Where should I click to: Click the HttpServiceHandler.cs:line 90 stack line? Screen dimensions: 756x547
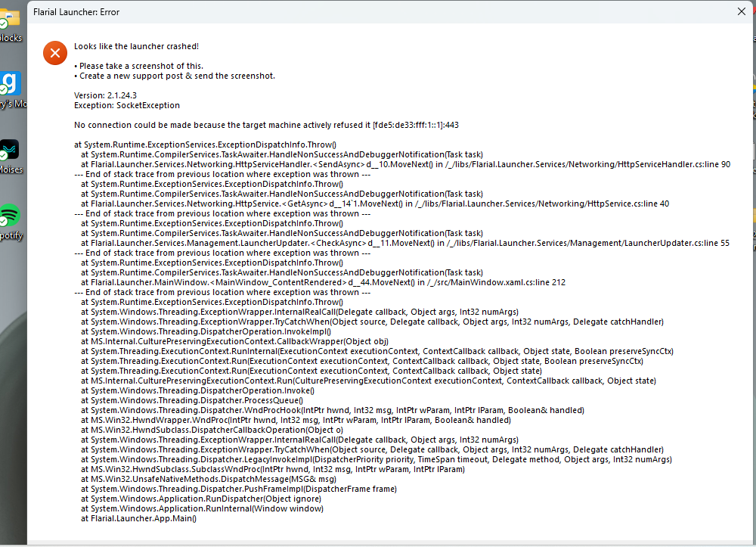405,164
